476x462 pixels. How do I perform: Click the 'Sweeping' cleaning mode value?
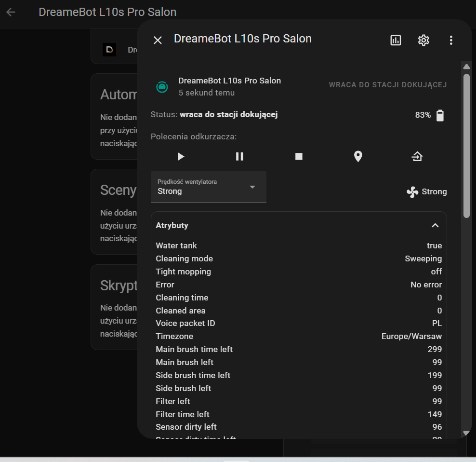point(423,258)
